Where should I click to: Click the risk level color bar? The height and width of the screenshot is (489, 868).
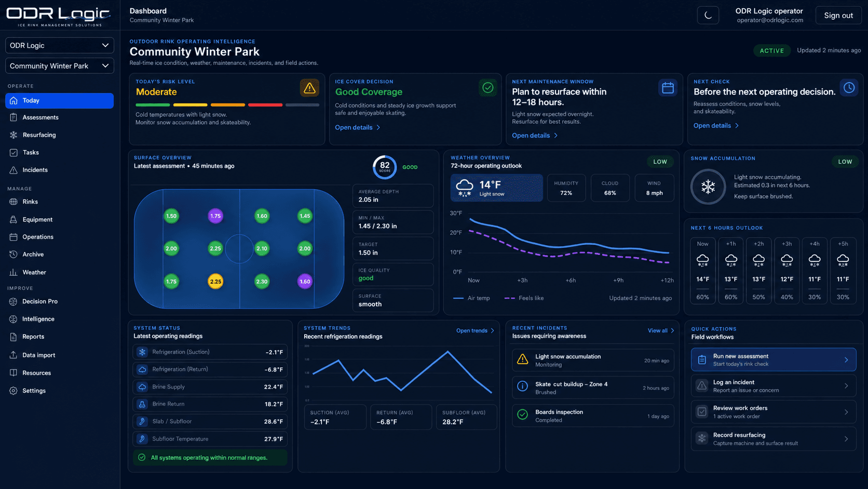pyautogui.click(x=227, y=105)
